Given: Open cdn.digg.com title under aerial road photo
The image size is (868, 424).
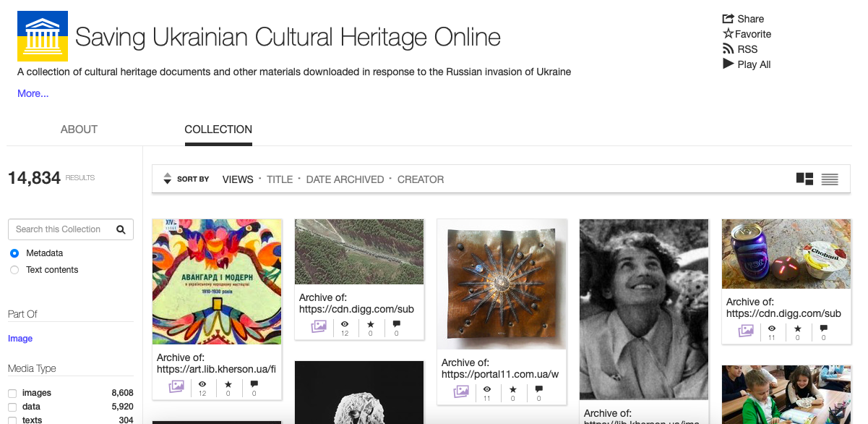Looking at the screenshot, I should [356, 303].
